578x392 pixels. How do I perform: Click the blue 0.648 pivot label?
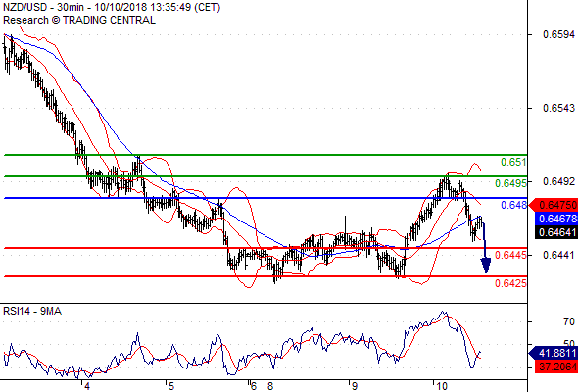(x=513, y=205)
